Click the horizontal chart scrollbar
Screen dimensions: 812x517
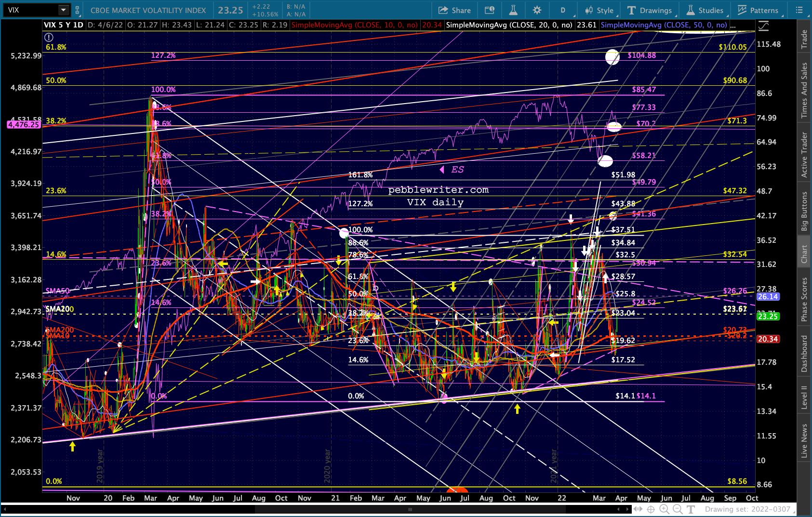pos(316,509)
